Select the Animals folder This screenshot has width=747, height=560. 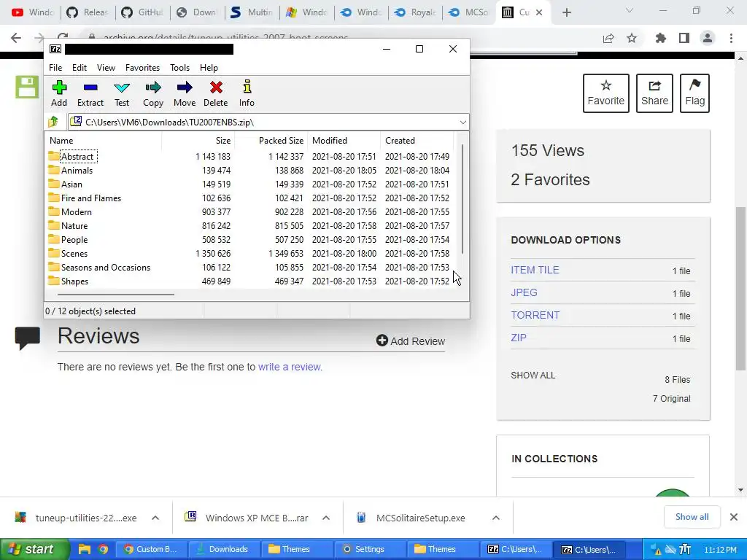71,171
